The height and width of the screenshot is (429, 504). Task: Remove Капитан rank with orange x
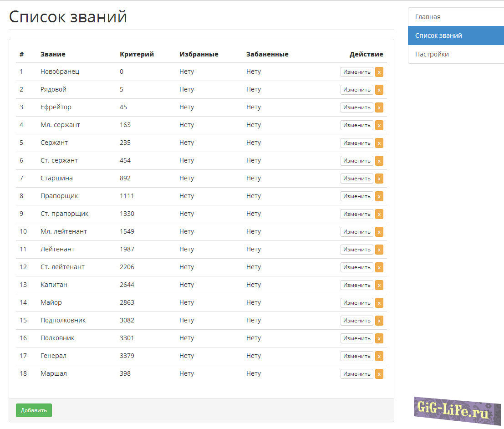pos(379,285)
